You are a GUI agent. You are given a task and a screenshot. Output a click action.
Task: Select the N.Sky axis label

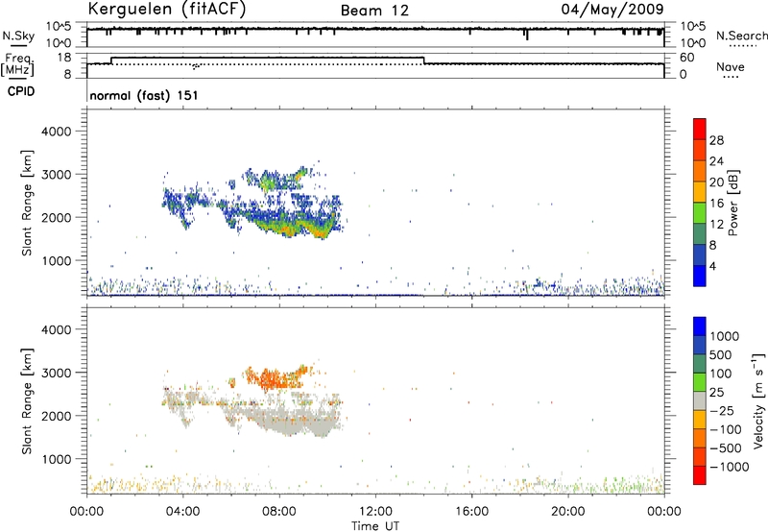[x=18, y=36]
